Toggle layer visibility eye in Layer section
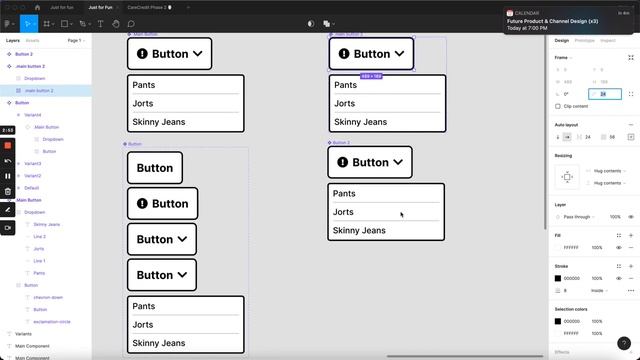Image resolution: width=640 pixels, height=360 pixels. [631, 217]
